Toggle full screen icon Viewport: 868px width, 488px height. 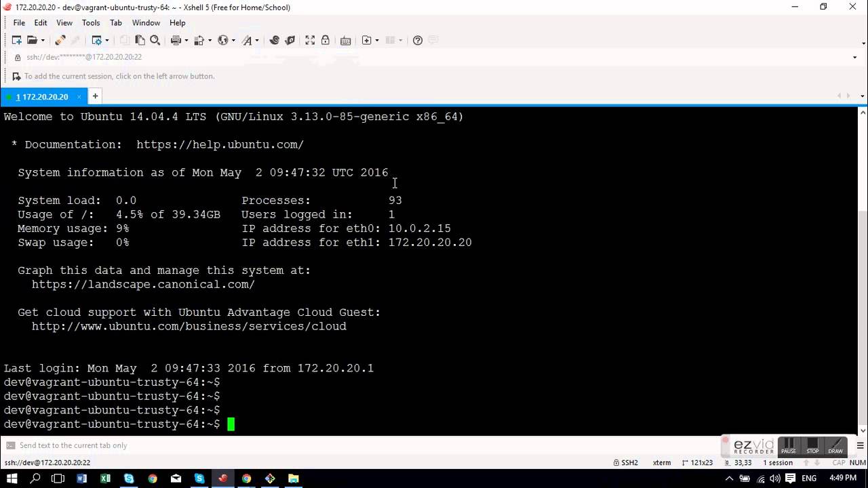coord(310,41)
